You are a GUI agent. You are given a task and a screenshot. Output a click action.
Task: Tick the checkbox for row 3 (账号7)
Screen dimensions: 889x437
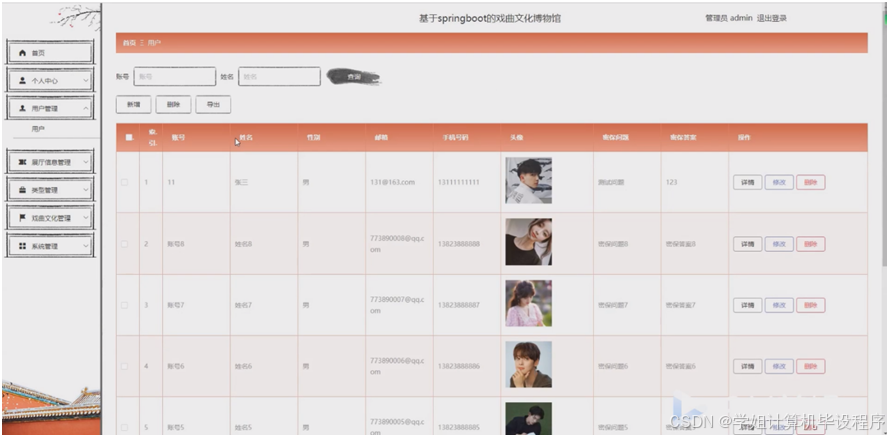coord(125,305)
